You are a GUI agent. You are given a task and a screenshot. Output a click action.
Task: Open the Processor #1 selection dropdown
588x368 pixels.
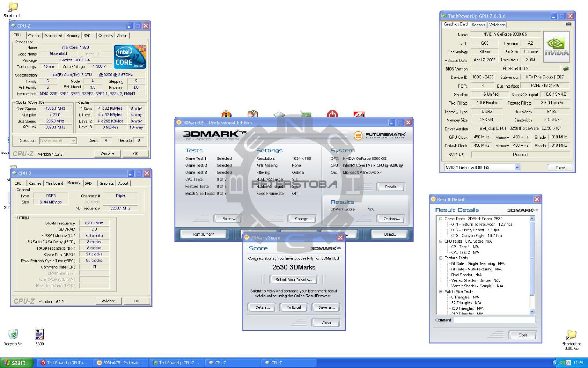tap(73, 141)
